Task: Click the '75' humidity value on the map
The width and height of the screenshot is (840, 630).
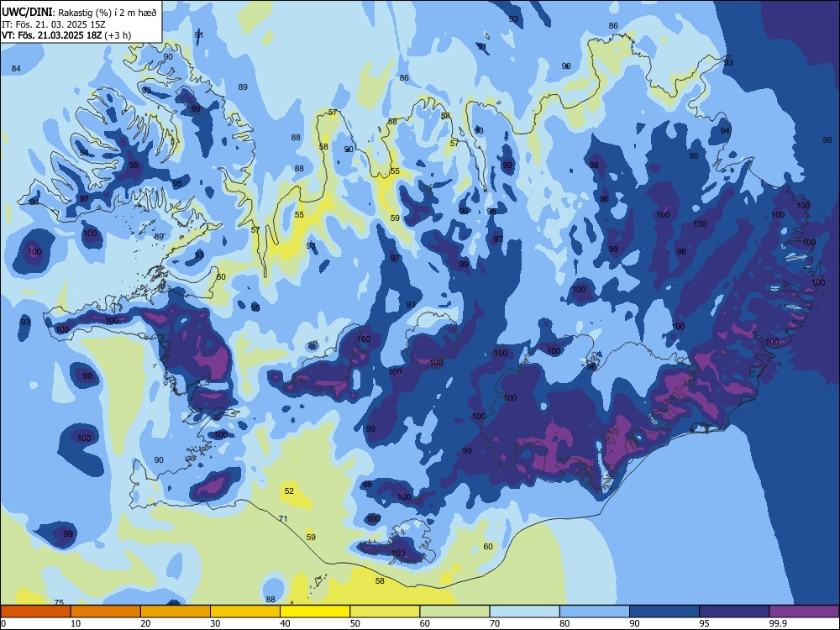Action: click(59, 602)
